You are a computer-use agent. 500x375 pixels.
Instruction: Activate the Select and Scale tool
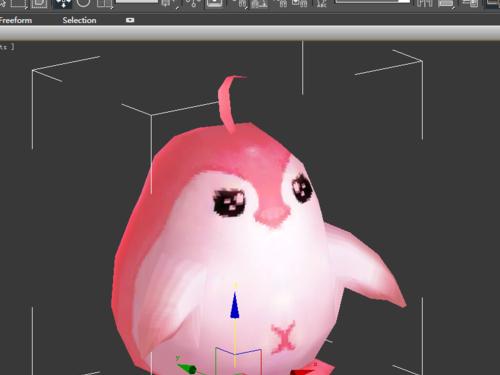tap(104, 3)
